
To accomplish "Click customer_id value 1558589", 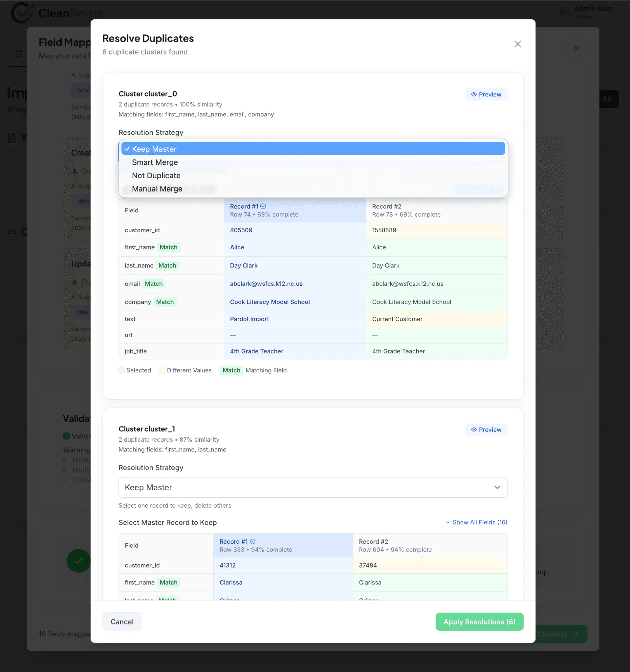I will coord(384,230).
